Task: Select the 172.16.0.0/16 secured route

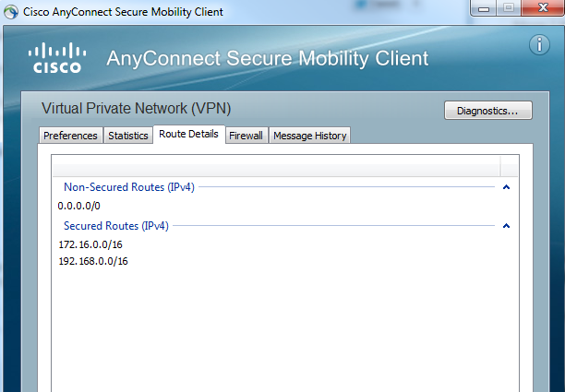Action: (90, 244)
